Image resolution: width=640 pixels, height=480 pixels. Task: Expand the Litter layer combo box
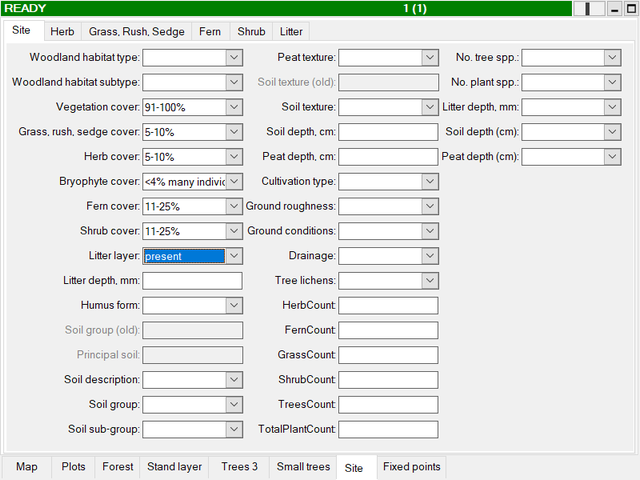pyautogui.click(x=233, y=256)
